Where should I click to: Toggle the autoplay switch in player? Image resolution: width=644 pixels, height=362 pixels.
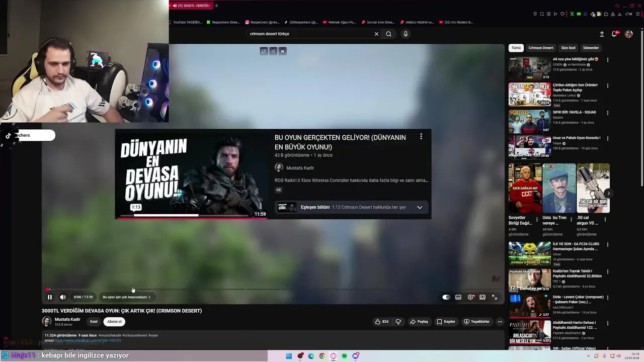[x=446, y=297]
